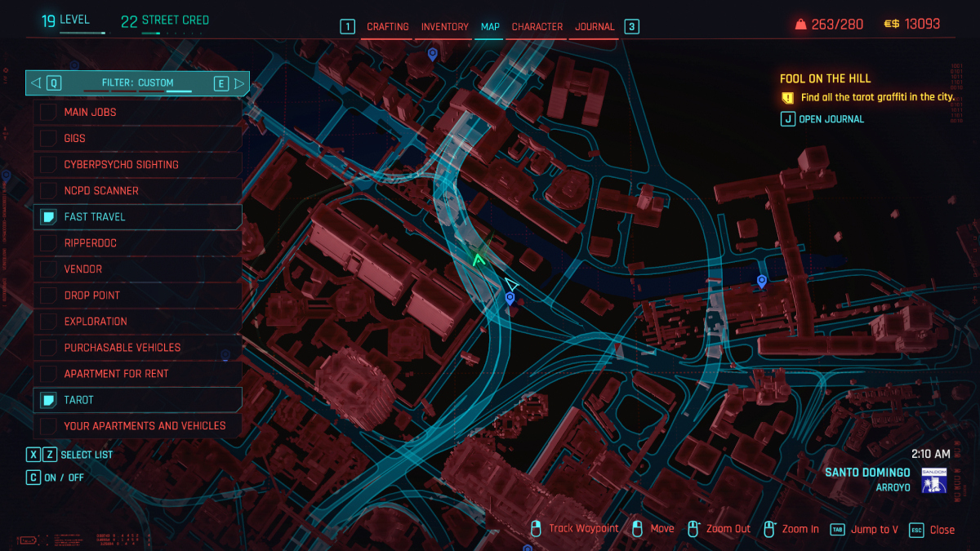Disable the Fast Travel filter checkbox
980x551 pixels.
48,217
